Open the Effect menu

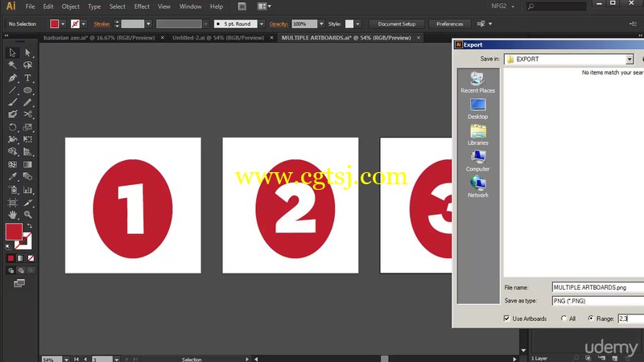(142, 6)
